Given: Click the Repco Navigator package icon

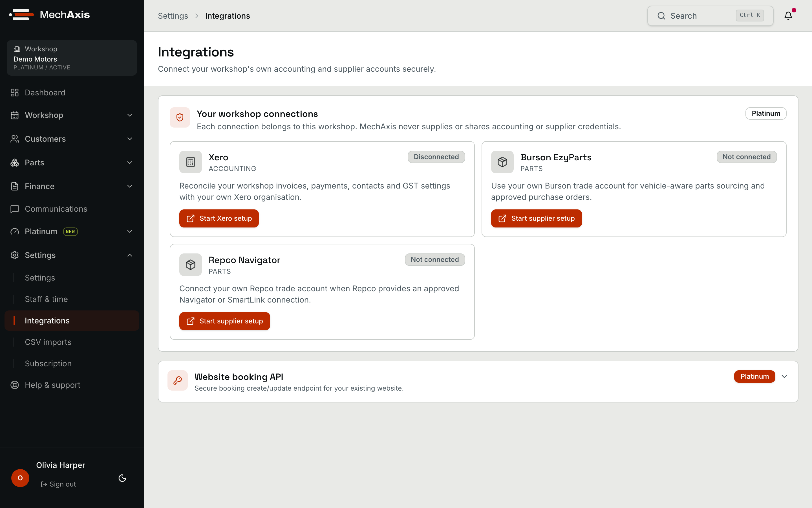Looking at the screenshot, I should (x=191, y=265).
